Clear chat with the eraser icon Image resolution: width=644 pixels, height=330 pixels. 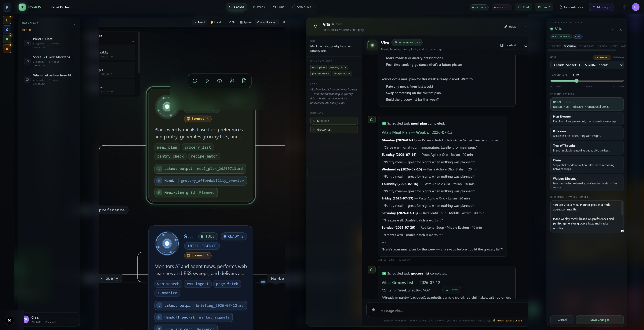click(525, 45)
